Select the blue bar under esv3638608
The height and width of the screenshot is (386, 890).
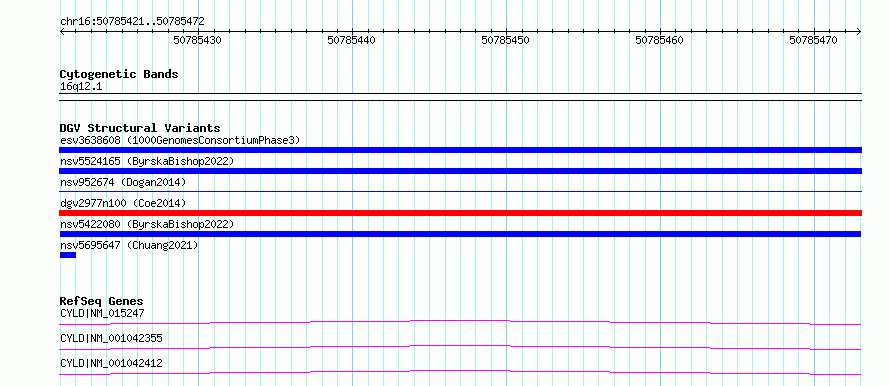(x=460, y=150)
